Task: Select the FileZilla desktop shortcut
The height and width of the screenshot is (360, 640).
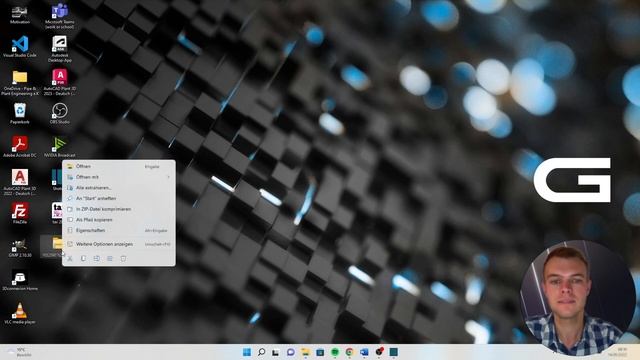Action: point(20,213)
